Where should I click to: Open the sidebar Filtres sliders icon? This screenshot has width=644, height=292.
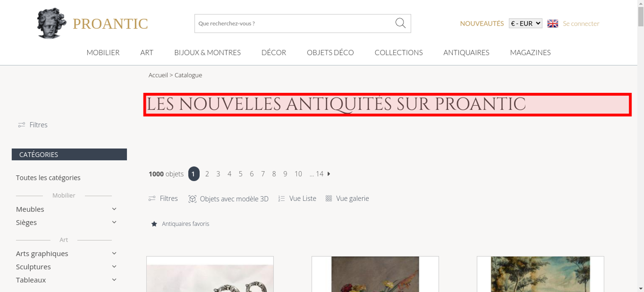point(22,125)
